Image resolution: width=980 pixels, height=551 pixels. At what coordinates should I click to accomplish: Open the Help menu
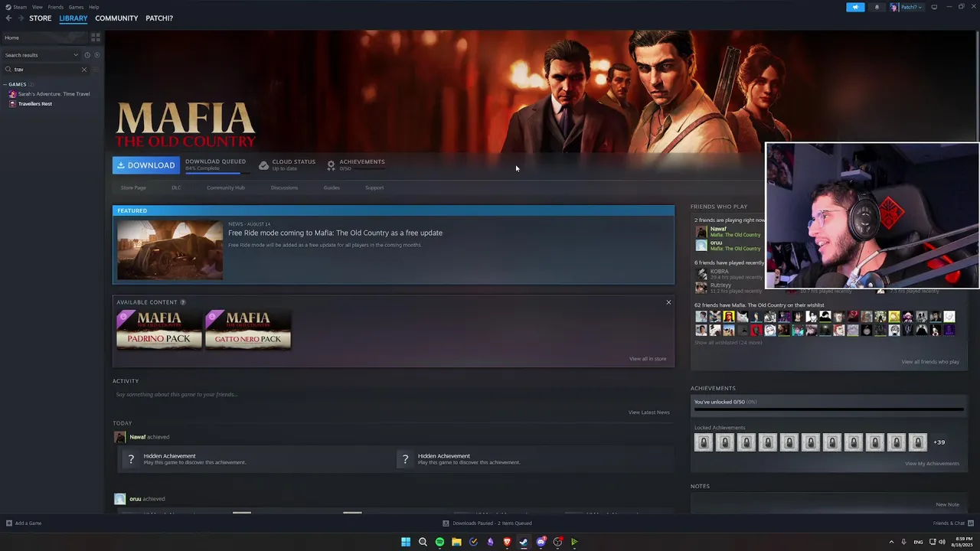coord(93,7)
